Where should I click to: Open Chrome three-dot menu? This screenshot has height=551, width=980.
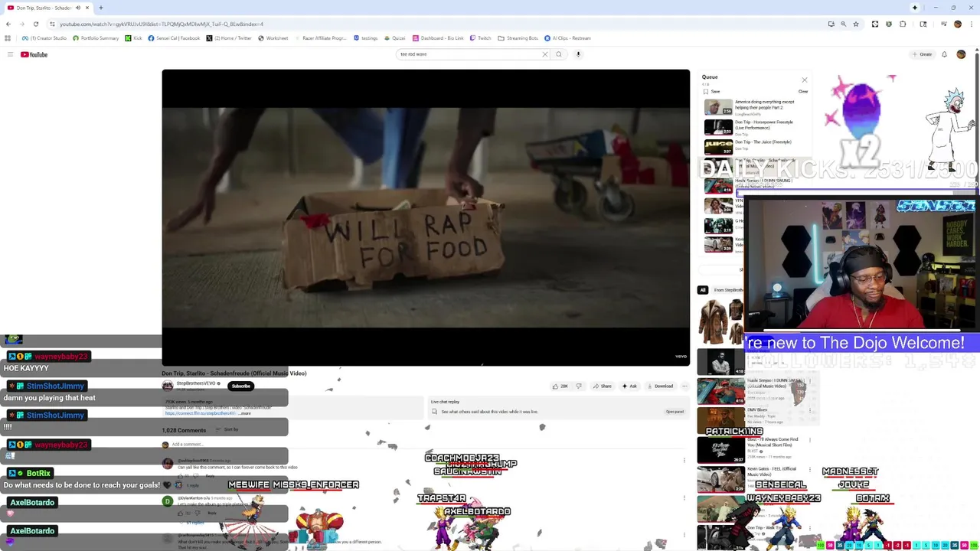tap(971, 24)
